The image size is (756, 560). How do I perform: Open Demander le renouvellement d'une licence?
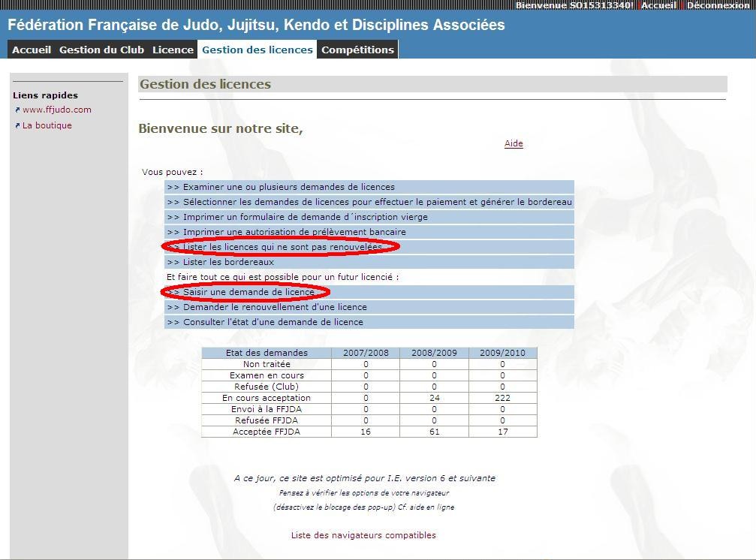(x=275, y=307)
